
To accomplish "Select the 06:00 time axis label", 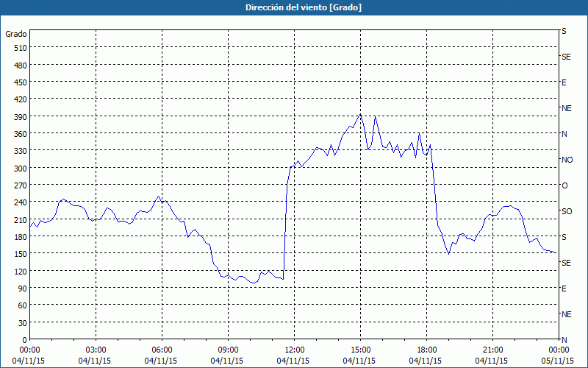I will point(162,350).
